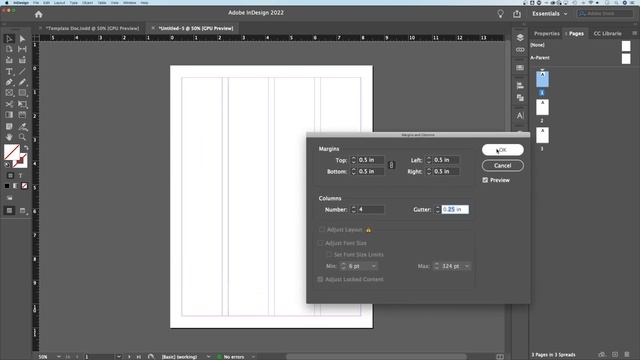Viewport: 640px width, 360px height.
Task: Switch formatting to affect container
Action: (x=10, y=176)
